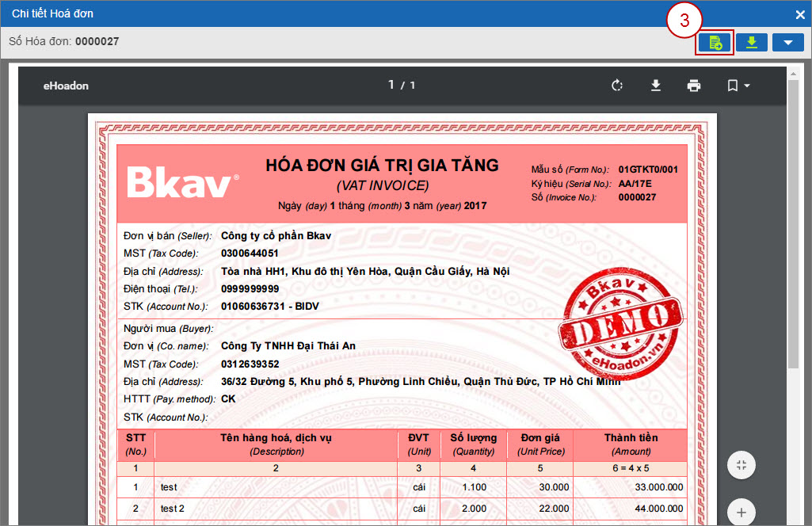The image size is (812, 526).
Task: Open the PDF bookmarks menu
Action: pyautogui.click(x=738, y=86)
